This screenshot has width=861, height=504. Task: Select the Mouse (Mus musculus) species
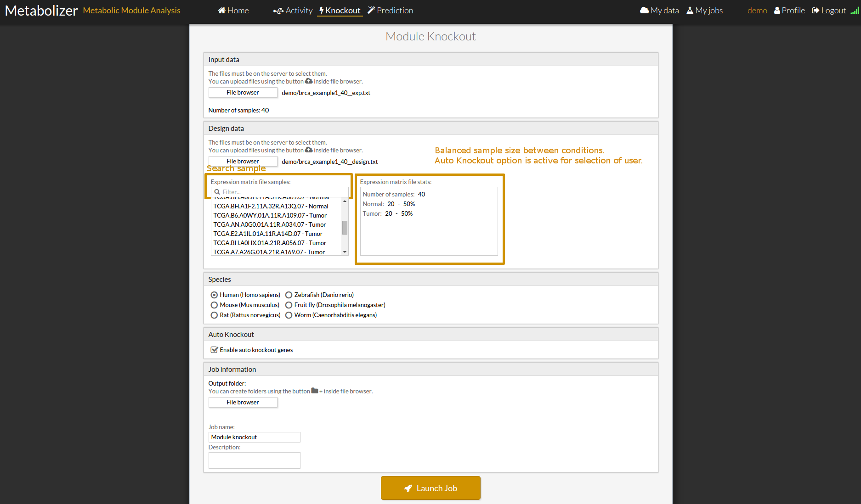point(214,305)
